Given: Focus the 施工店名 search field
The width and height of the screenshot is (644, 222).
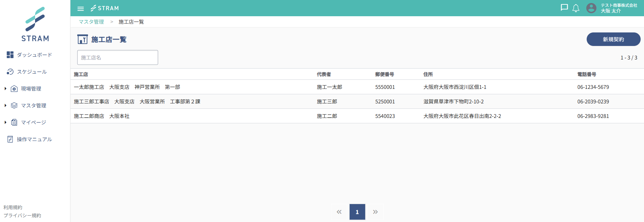Looking at the screenshot, I should (x=117, y=57).
